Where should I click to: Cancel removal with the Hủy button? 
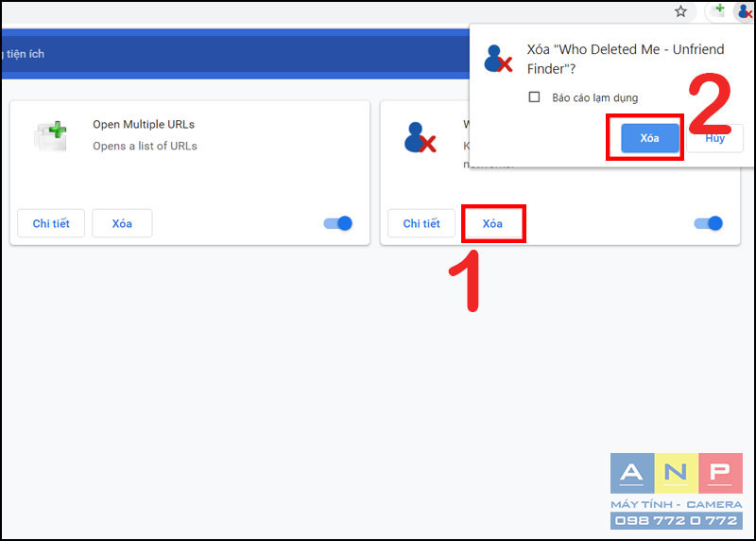pos(715,138)
